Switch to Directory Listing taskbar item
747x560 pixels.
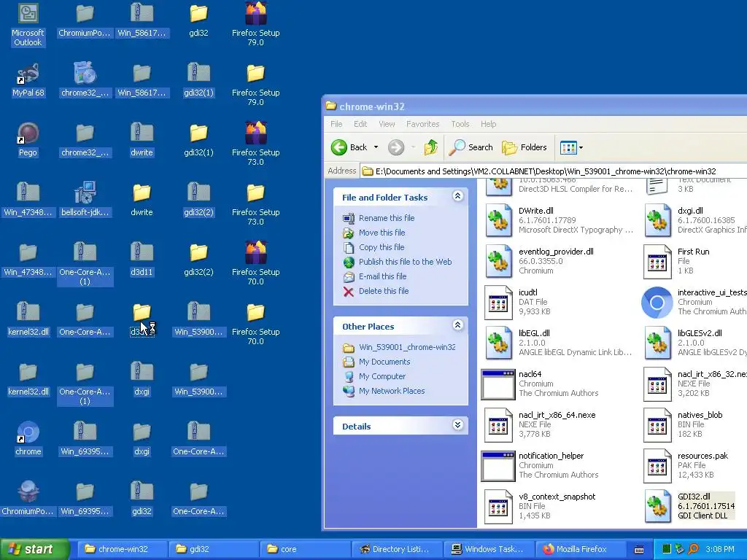click(396, 550)
